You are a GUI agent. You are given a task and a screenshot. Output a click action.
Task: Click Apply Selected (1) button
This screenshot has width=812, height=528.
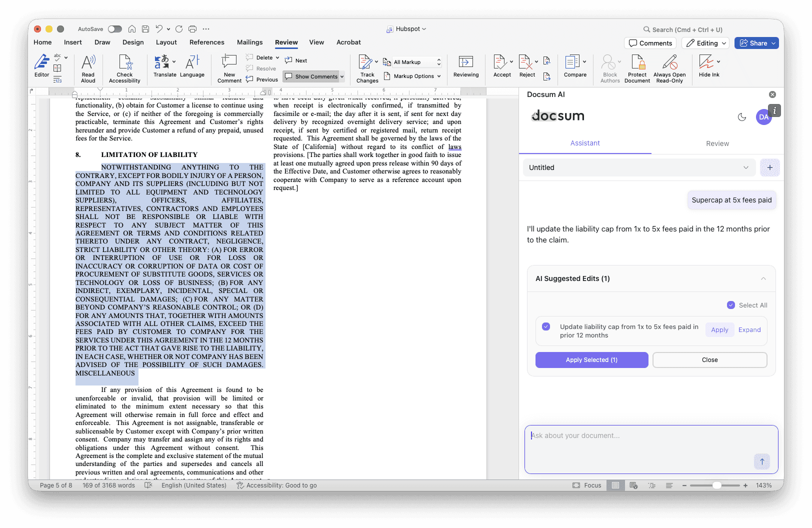[x=592, y=360]
